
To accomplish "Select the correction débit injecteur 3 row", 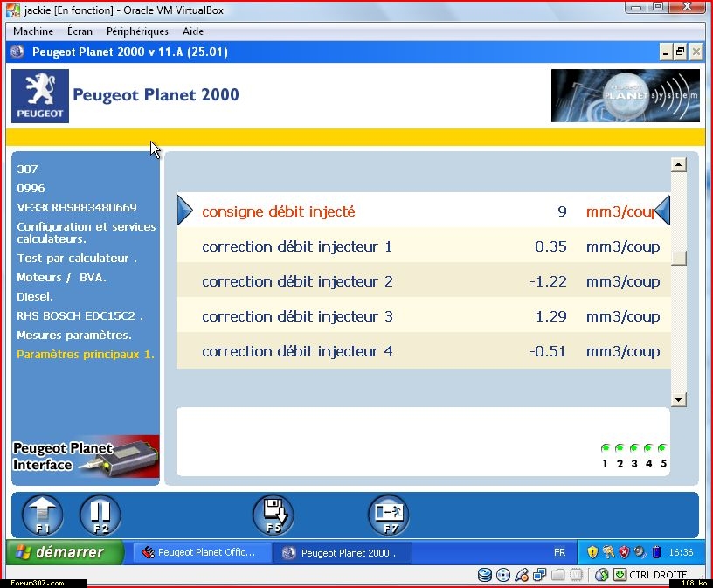I will click(x=424, y=316).
